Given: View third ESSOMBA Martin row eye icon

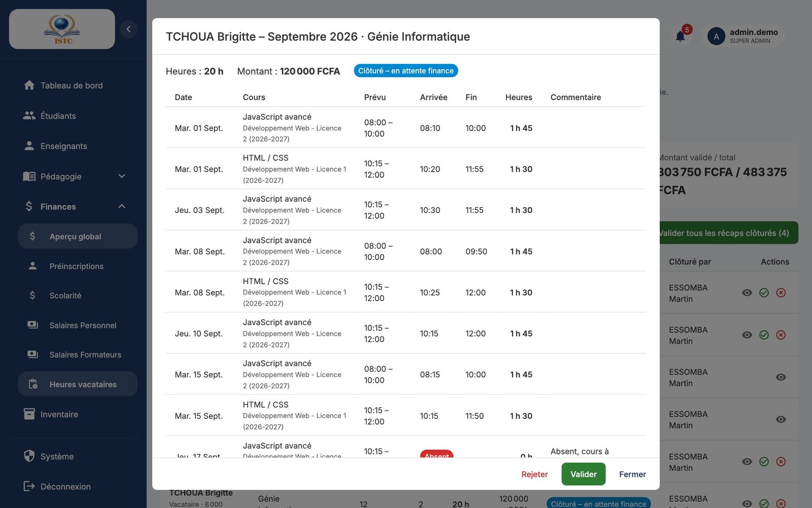Looking at the screenshot, I should 781,377.
